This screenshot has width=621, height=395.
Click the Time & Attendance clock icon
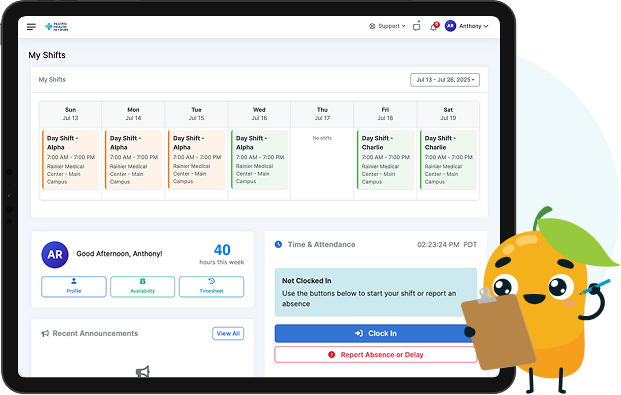coord(278,244)
